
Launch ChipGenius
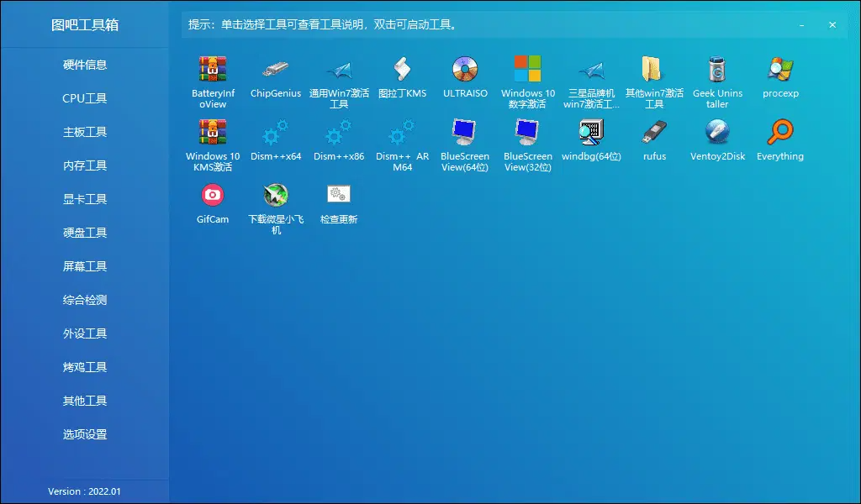tap(275, 71)
